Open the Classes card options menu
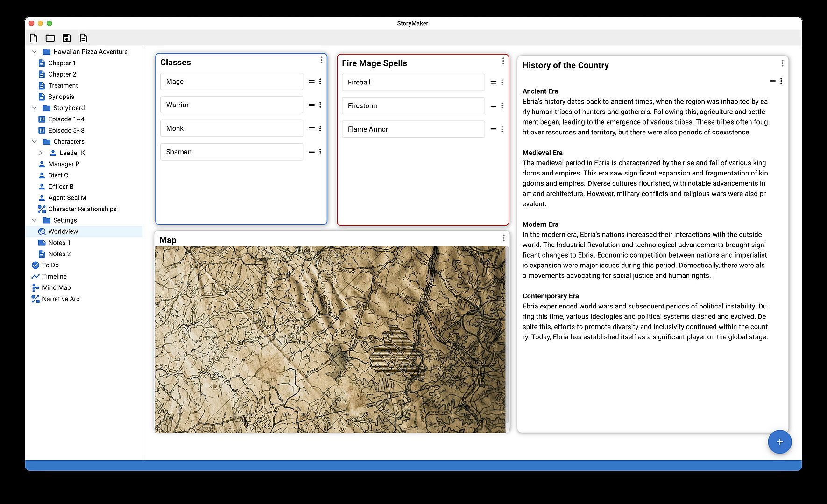The image size is (827, 504). point(321,60)
